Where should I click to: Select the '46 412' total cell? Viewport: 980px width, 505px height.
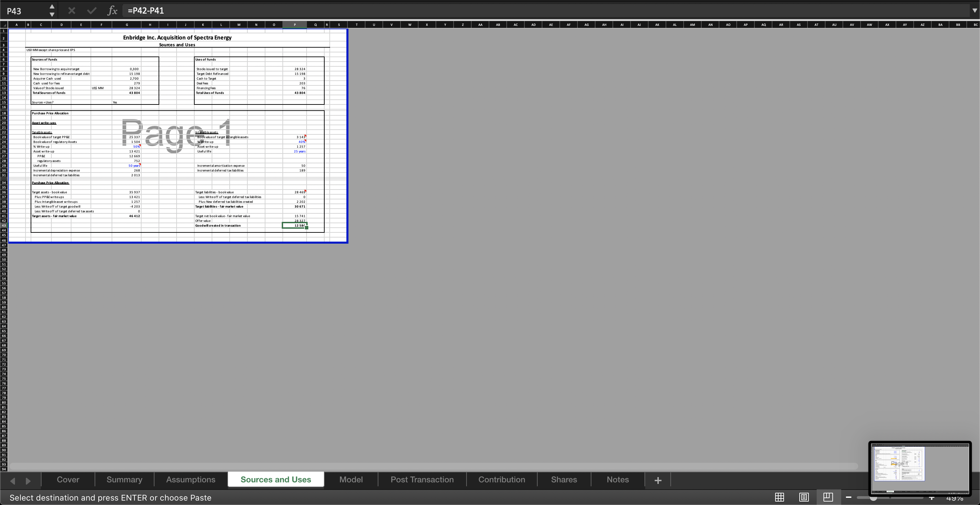tap(134, 216)
